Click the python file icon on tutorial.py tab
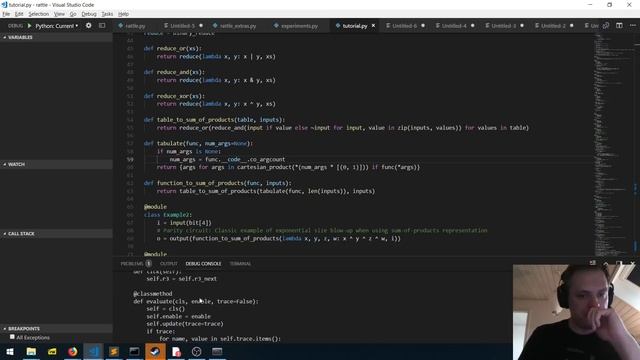 338,26
